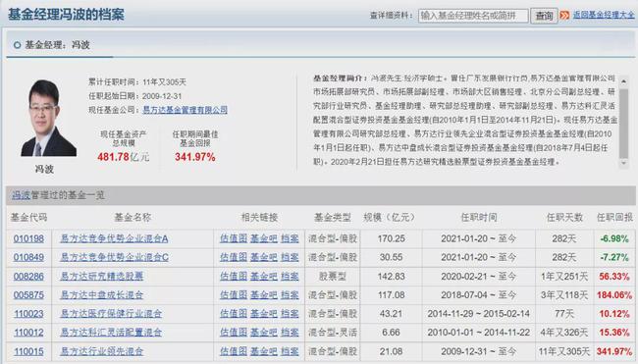Open fund code 110023
The width and height of the screenshot is (638, 364).
point(28,314)
